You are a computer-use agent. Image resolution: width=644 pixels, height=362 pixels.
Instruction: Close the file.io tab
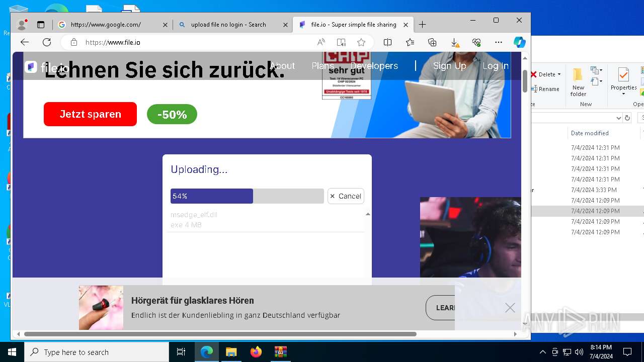[x=406, y=25]
